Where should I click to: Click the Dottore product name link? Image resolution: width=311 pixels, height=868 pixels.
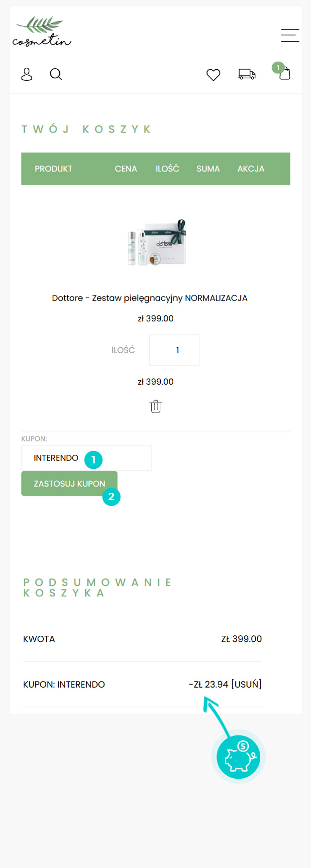pyautogui.click(x=150, y=298)
